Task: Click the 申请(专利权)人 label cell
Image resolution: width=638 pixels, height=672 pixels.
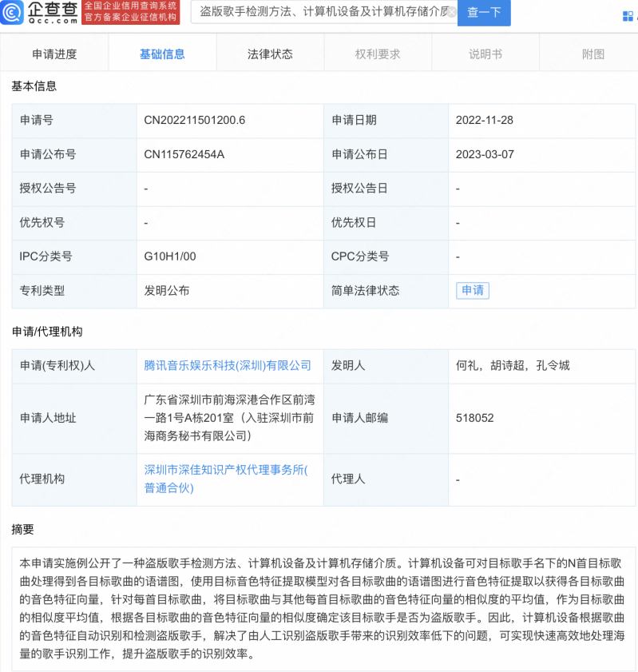Action: [x=74, y=366]
